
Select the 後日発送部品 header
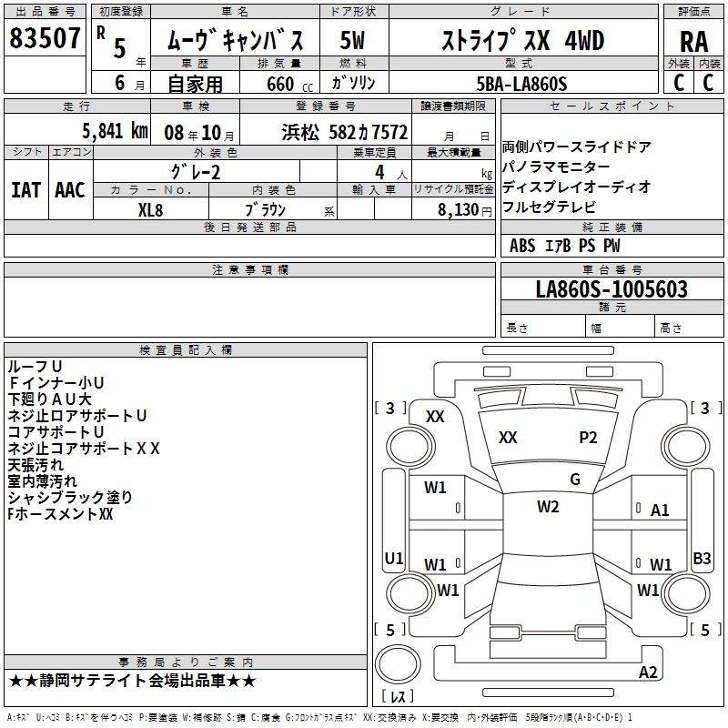(x=249, y=227)
